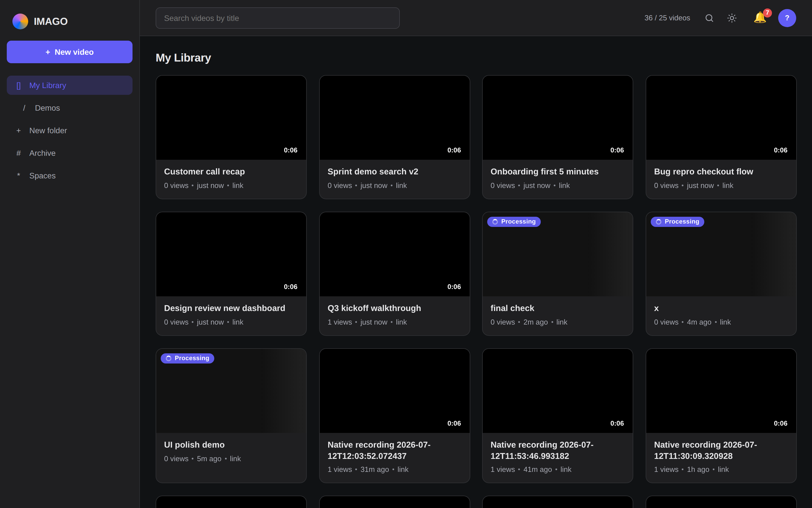This screenshot has height=508, width=812.
Task: Click the UI polish demo title
Action: coord(194,445)
